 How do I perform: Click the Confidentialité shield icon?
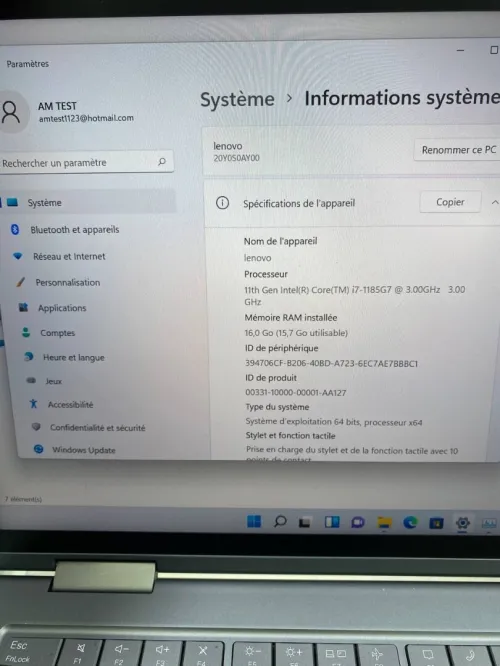tap(36, 426)
